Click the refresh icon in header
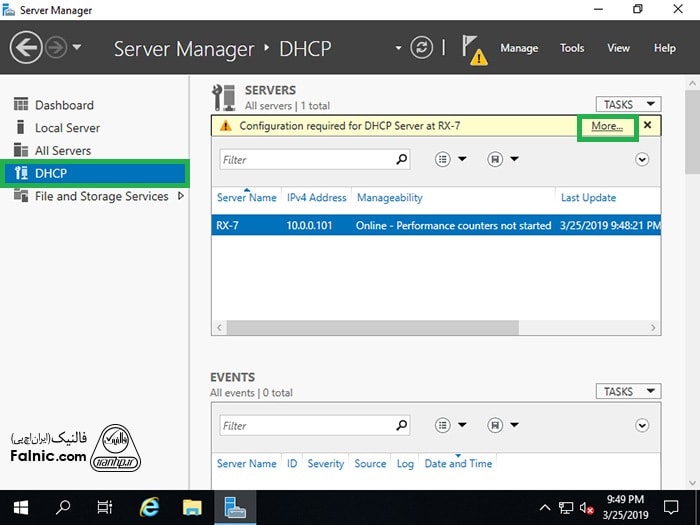This screenshot has width=700, height=525. point(422,48)
